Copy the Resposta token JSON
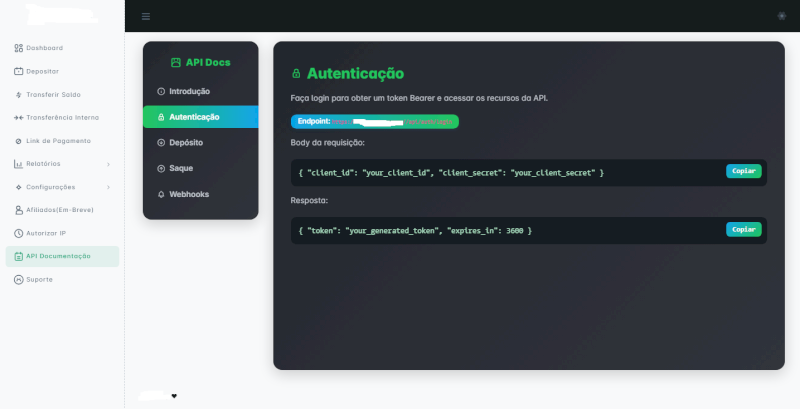Viewport: 800px width, 409px height. [x=743, y=229]
